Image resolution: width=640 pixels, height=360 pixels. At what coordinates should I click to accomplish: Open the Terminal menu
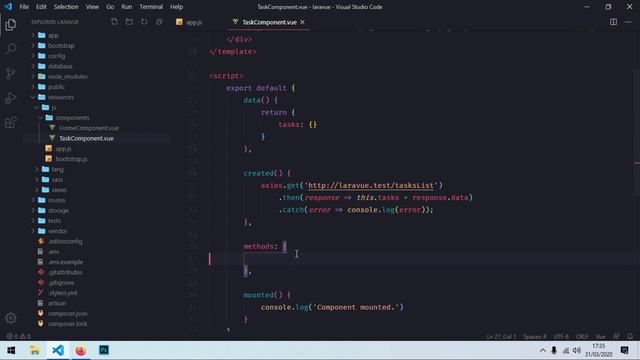[x=151, y=7]
